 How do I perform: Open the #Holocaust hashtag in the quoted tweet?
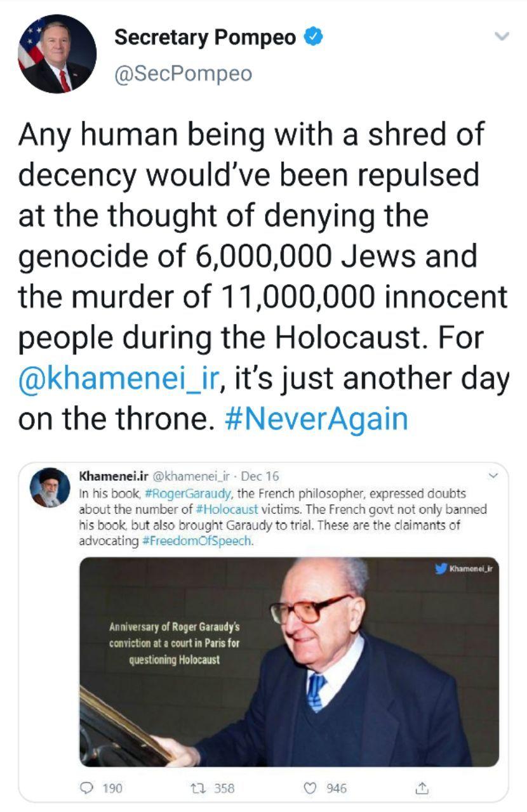point(230,509)
